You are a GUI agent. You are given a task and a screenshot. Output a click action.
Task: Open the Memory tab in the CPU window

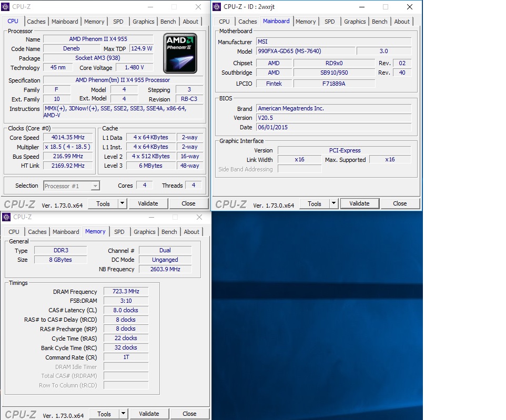(94, 22)
